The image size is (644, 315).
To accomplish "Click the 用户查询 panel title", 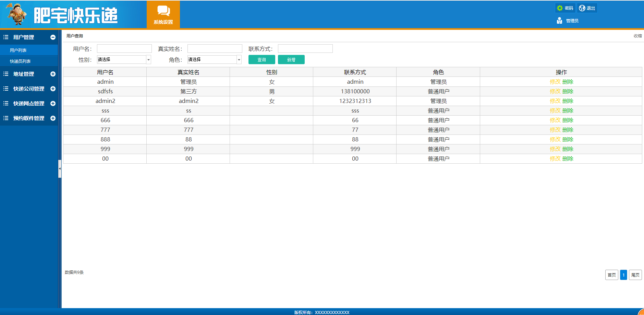I will pos(75,36).
